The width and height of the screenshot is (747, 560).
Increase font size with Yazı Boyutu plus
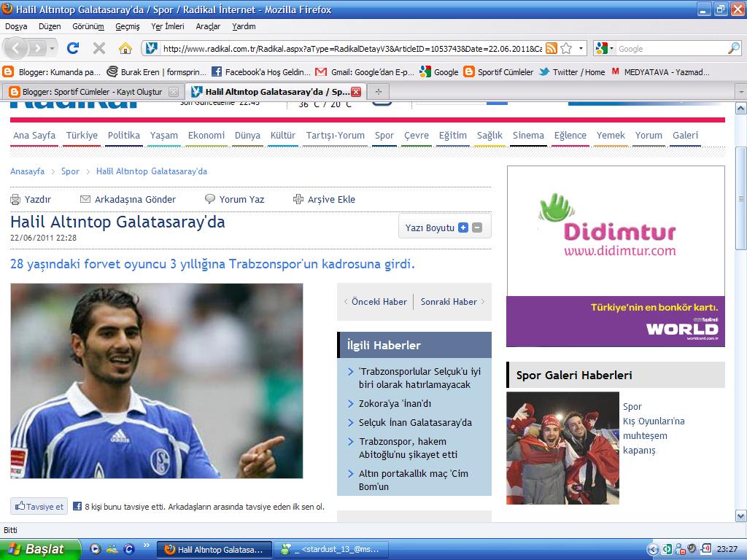pos(463,227)
